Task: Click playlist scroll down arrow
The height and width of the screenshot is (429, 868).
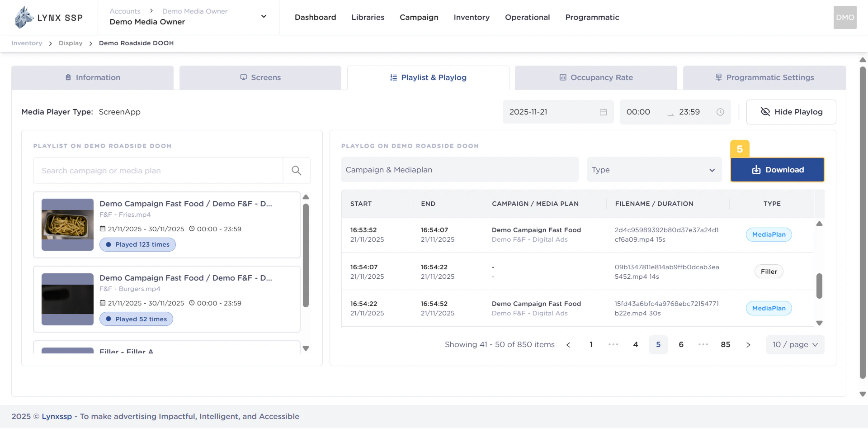Action: coord(306,348)
